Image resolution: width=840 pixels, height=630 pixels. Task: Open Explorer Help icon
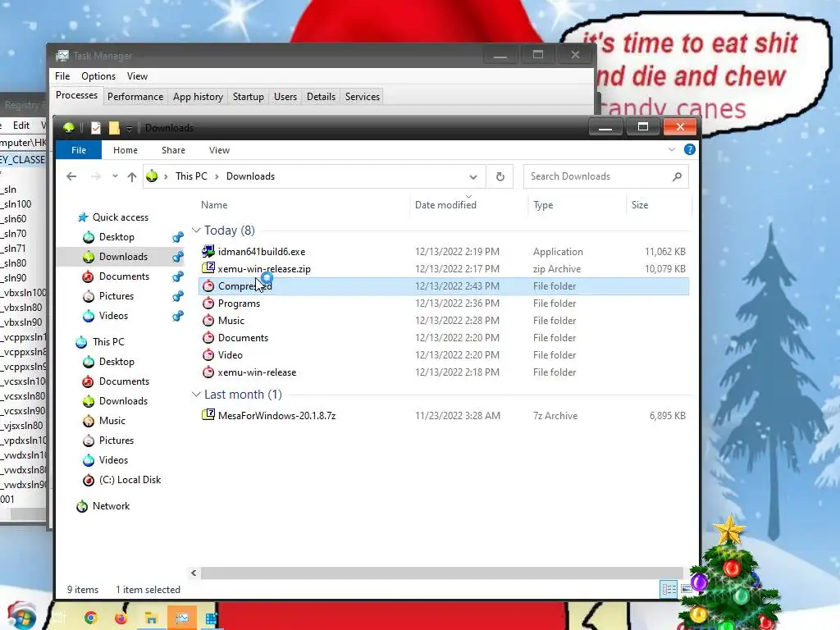click(689, 149)
